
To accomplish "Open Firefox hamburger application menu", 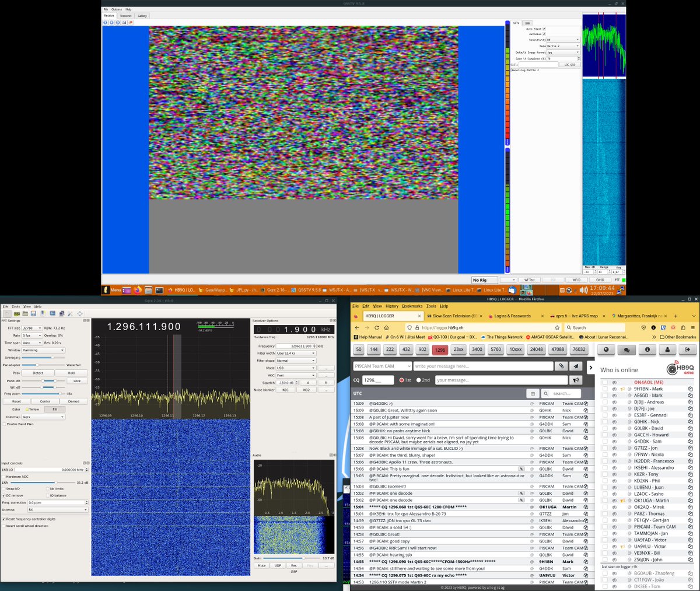I will point(693,327).
